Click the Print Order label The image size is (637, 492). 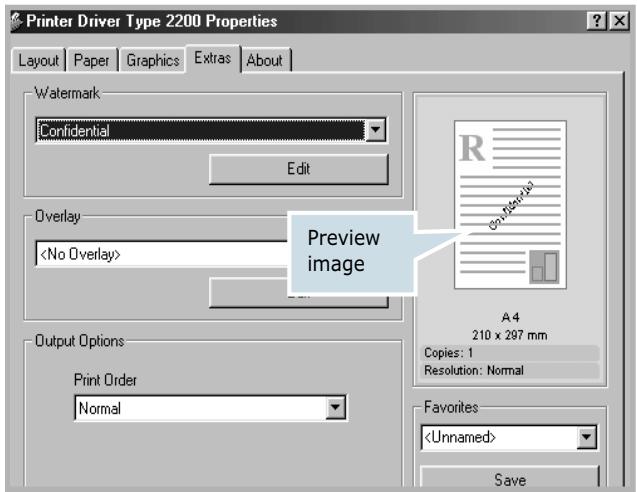105,380
